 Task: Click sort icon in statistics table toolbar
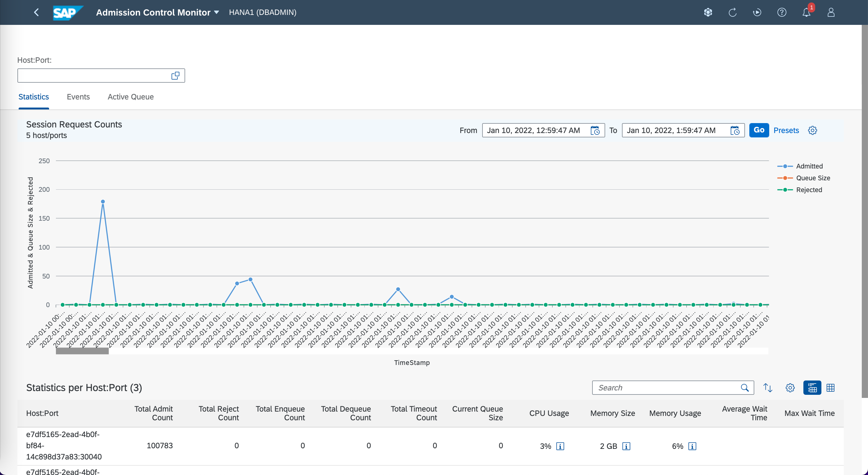point(768,388)
